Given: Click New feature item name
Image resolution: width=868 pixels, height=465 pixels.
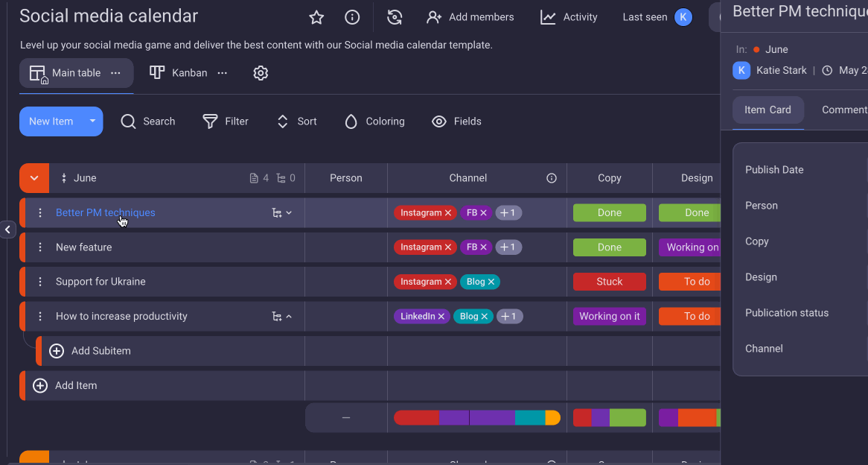Looking at the screenshot, I should pos(83,247).
